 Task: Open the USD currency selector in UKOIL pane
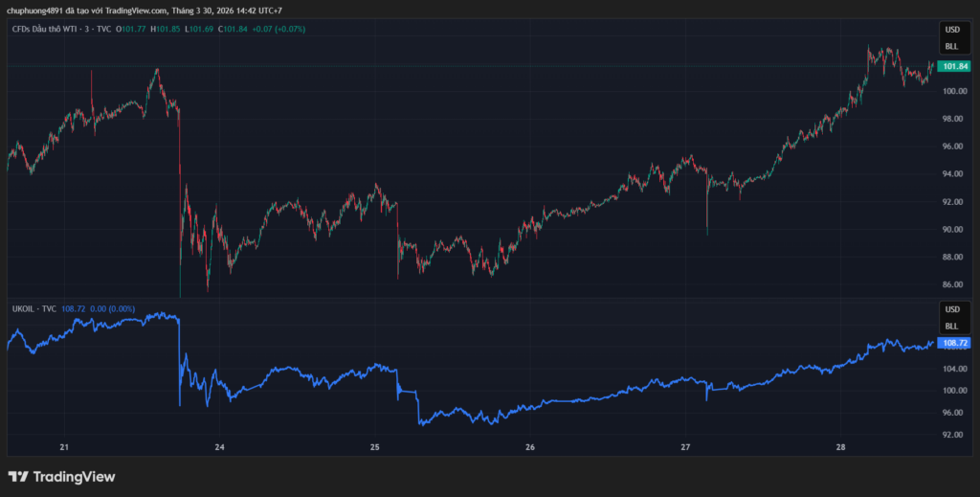(951, 310)
